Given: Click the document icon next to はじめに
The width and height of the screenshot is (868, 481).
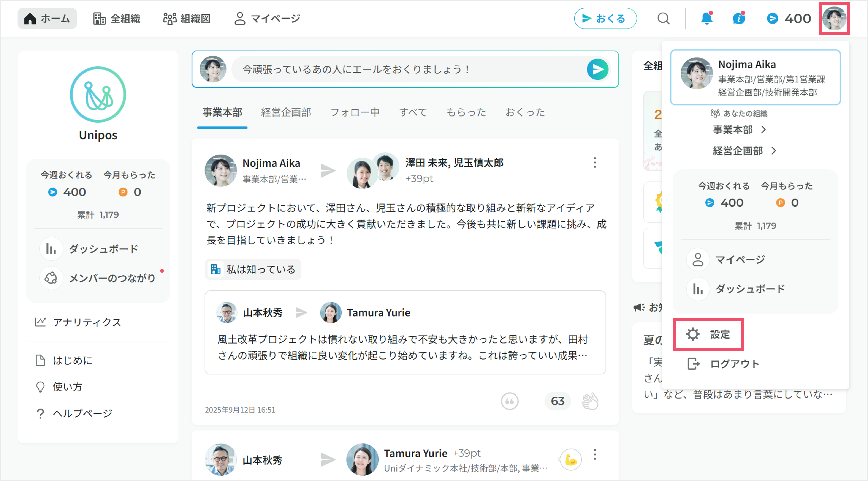Looking at the screenshot, I should pyautogui.click(x=40, y=360).
